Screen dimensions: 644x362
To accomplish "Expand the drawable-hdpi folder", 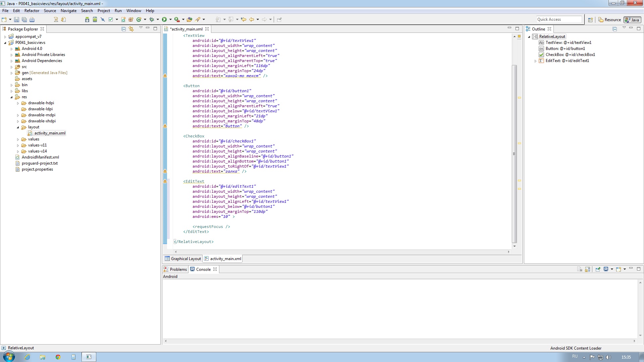I will tap(18, 103).
